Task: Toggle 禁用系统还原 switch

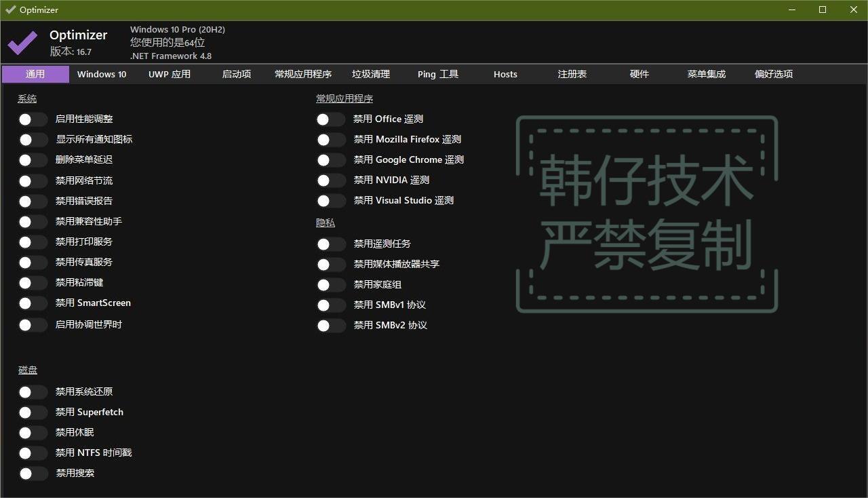Action: click(x=33, y=392)
